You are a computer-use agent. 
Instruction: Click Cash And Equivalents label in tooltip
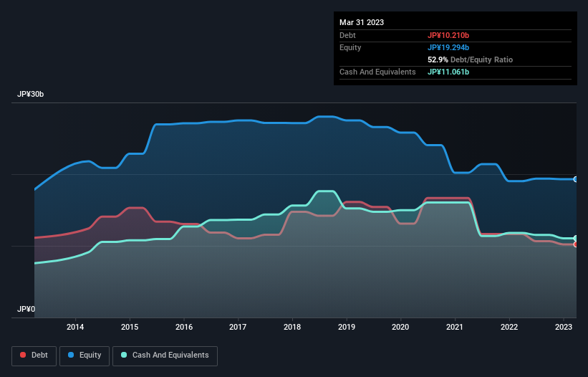pos(377,72)
